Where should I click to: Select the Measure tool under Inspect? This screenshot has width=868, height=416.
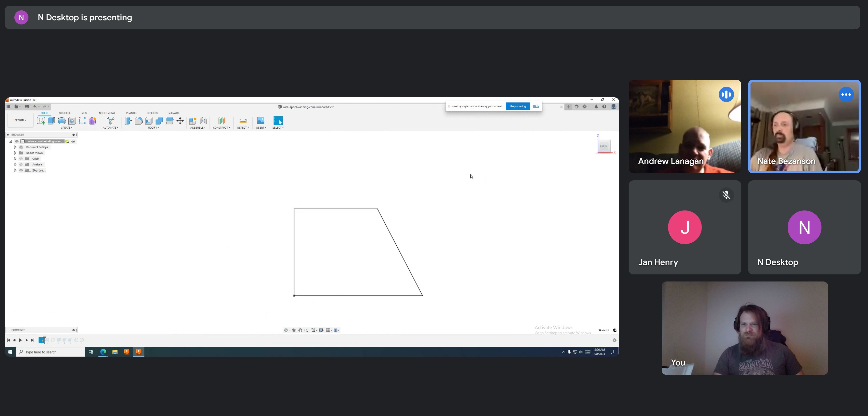242,121
